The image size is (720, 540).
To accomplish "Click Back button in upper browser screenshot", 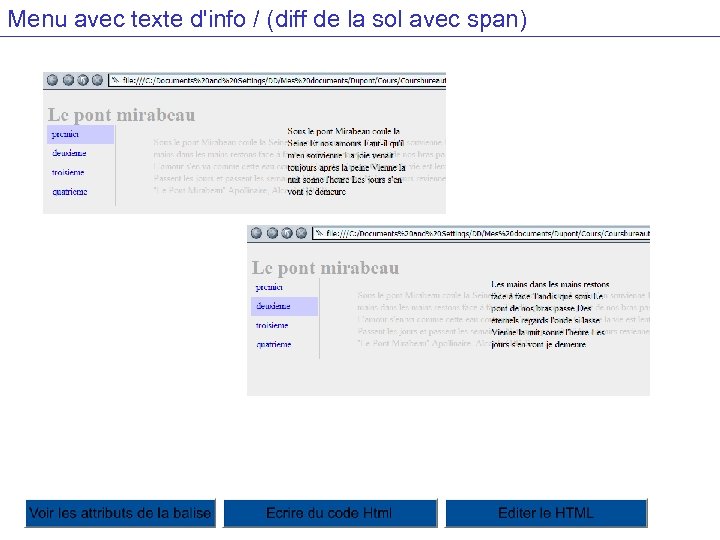I will pyautogui.click(x=52, y=80).
